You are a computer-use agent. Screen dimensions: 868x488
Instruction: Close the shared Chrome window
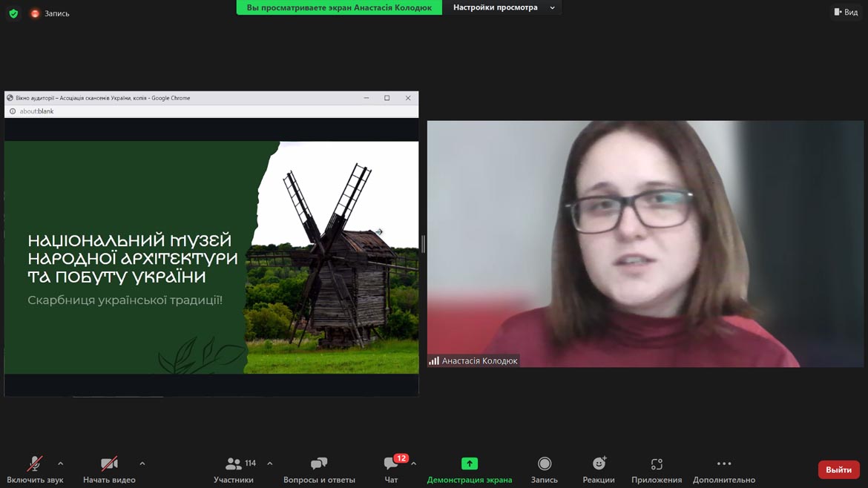pos(408,98)
